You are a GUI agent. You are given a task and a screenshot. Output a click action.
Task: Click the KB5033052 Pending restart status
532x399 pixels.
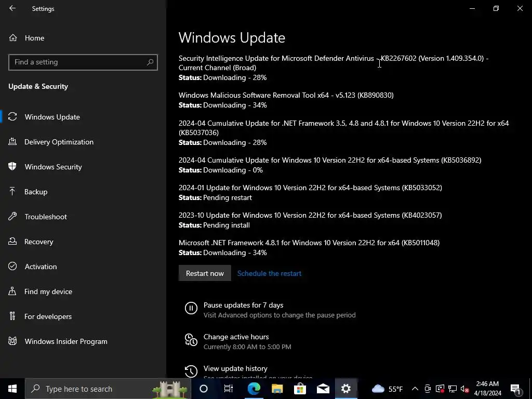(x=215, y=197)
